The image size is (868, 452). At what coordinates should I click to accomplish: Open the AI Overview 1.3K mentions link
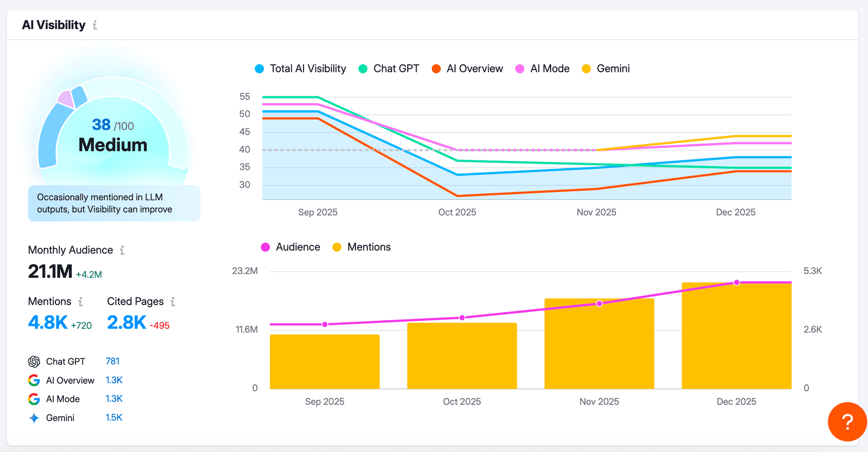click(114, 380)
